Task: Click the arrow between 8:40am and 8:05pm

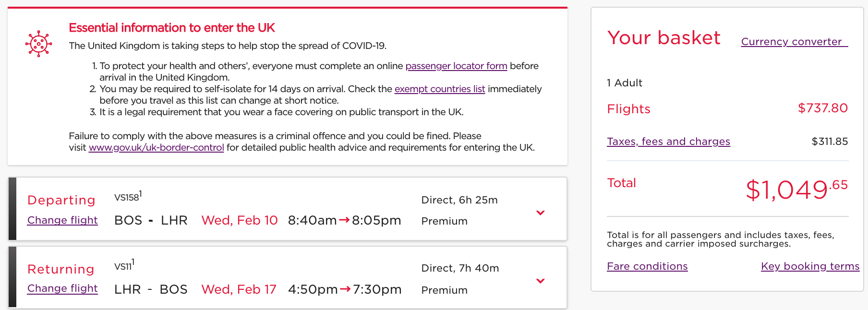Action: [344, 220]
